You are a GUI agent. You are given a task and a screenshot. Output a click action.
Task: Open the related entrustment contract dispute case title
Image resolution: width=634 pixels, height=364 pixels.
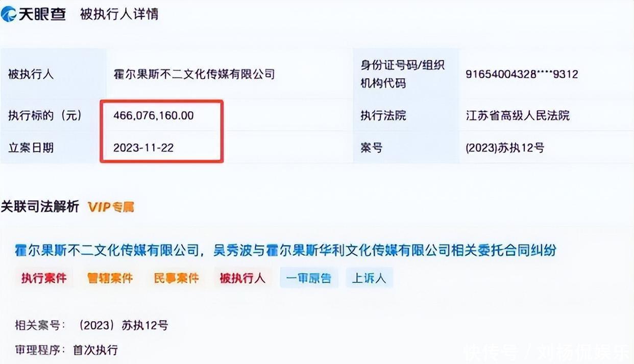(286, 250)
